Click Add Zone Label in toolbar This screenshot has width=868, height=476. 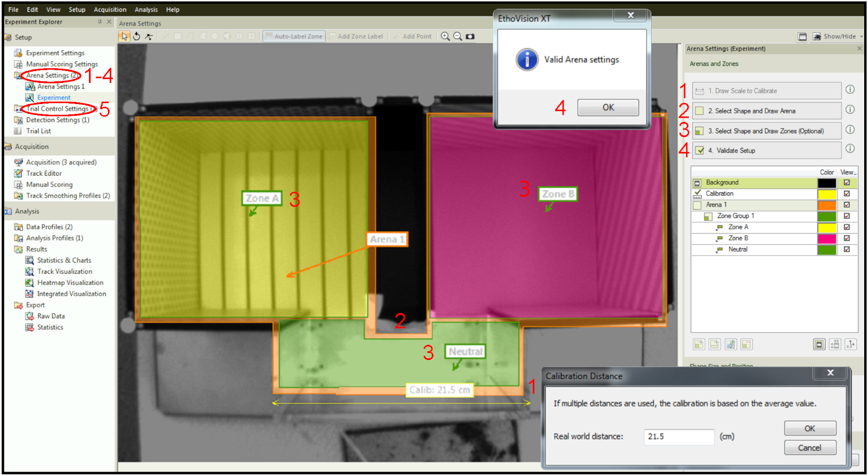click(x=356, y=36)
